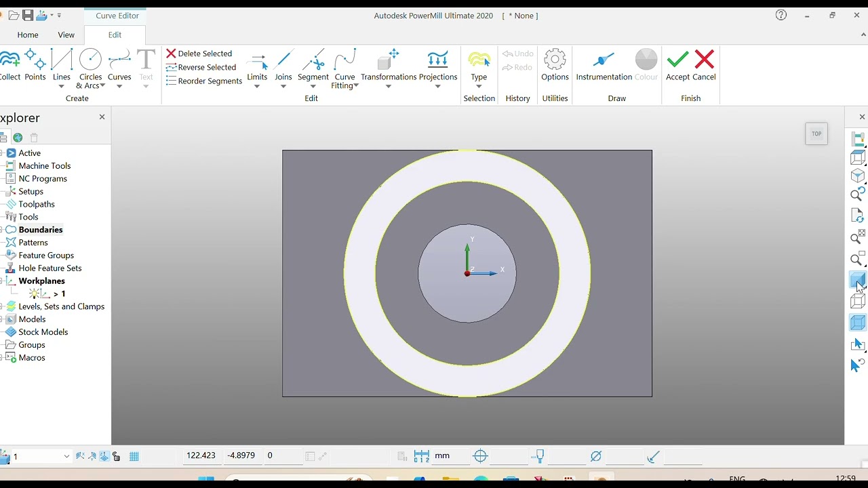Click Reorder Segments button
The image size is (868, 488).
tap(204, 81)
